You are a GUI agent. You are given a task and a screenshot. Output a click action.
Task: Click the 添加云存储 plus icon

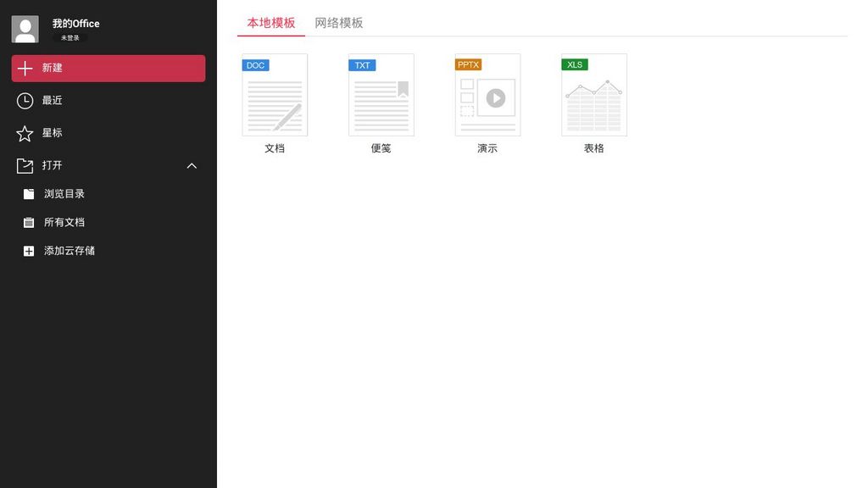tap(29, 252)
